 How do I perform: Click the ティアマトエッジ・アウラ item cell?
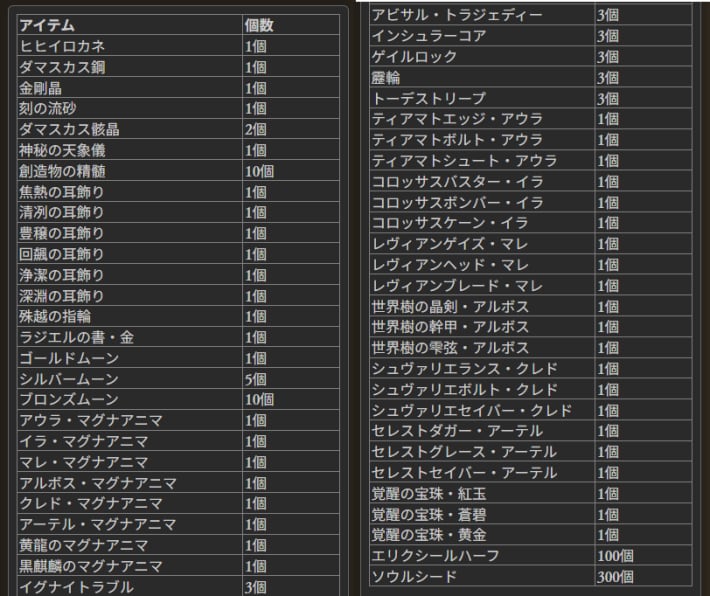pyautogui.click(x=482, y=119)
